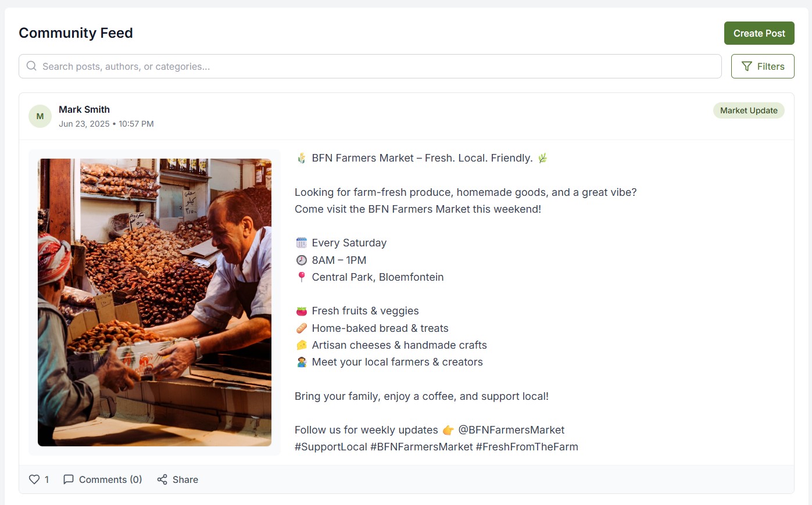Click the Create Post button
The width and height of the screenshot is (812, 505).
[759, 33]
